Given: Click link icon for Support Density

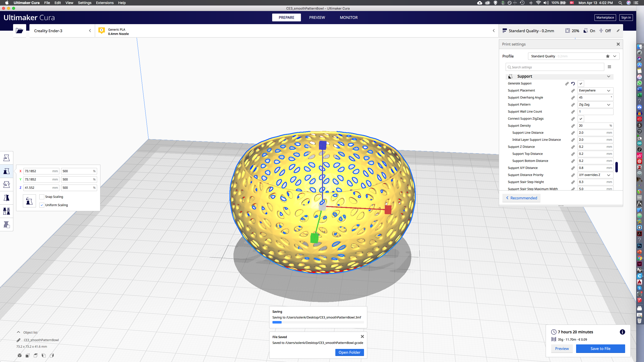Looking at the screenshot, I should (x=573, y=126).
